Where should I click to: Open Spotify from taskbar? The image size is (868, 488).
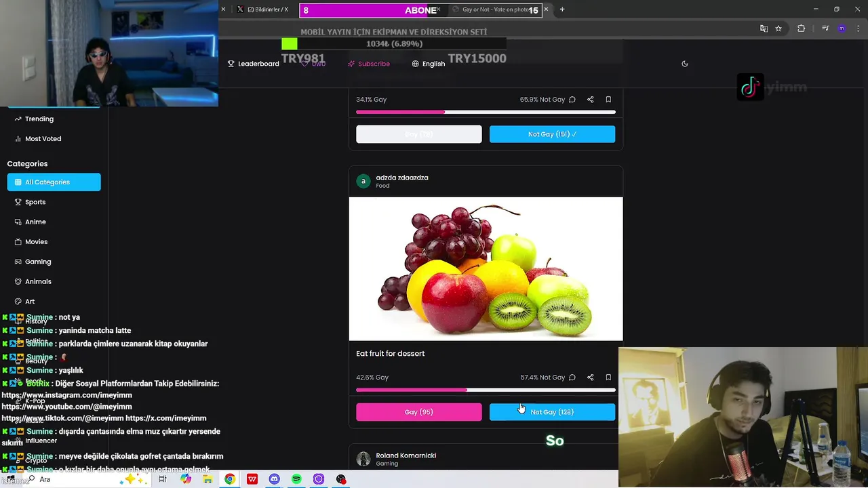point(296,479)
